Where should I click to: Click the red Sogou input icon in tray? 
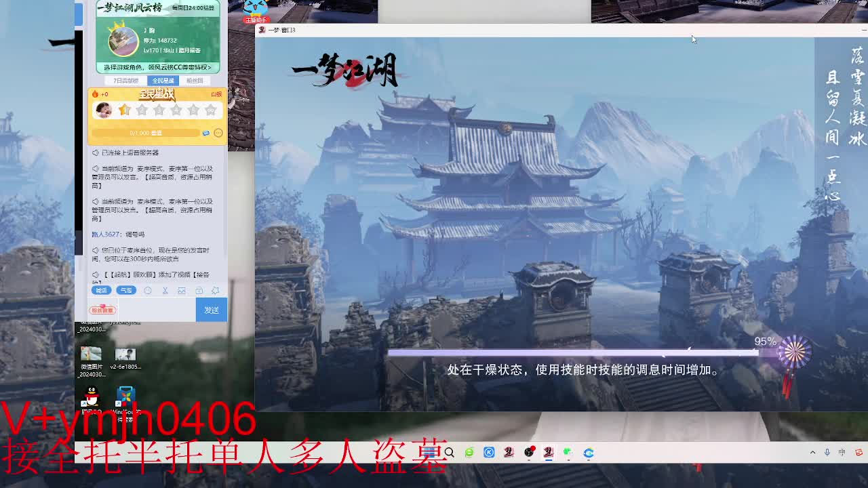click(x=859, y=453)
